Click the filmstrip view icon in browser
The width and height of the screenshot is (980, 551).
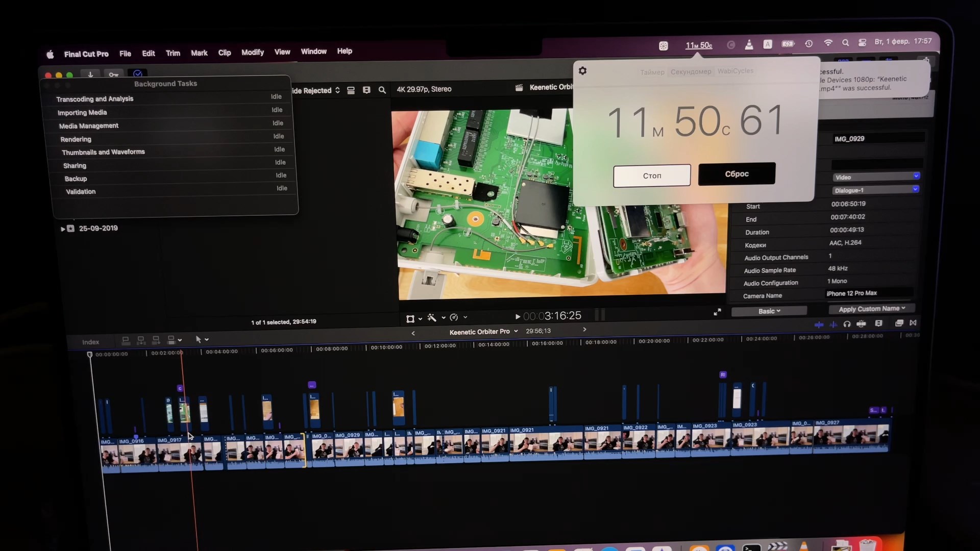click(x=366, y=90)
